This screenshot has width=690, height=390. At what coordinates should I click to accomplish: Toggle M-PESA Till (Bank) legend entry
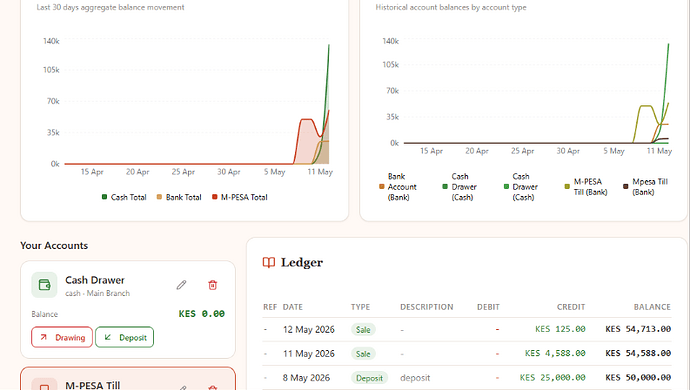586,187
